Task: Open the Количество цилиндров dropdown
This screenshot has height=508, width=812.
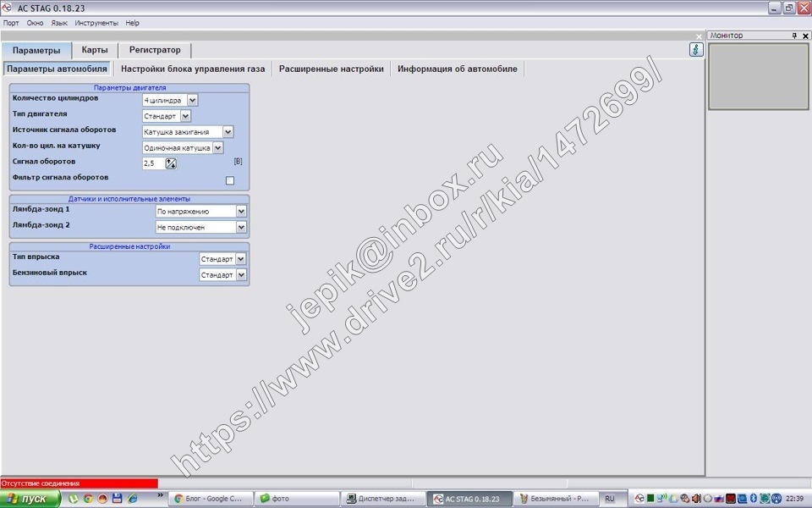Action: (x=192, y=100)
